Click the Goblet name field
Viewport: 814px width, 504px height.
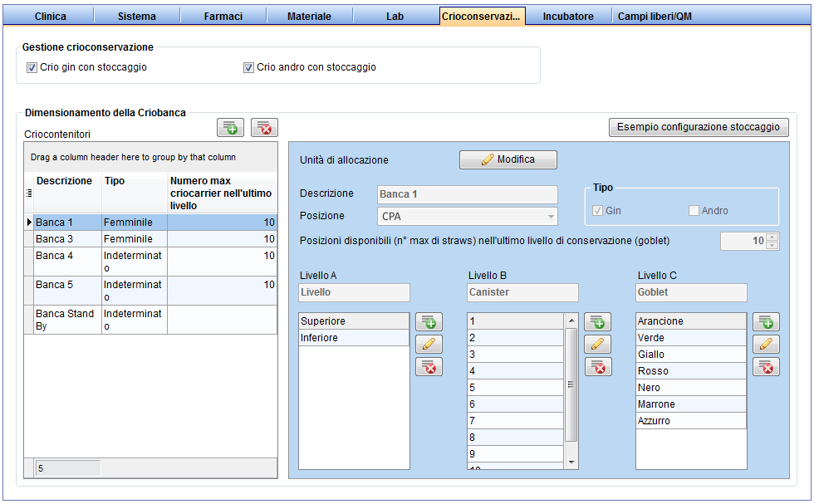(691, 292)
